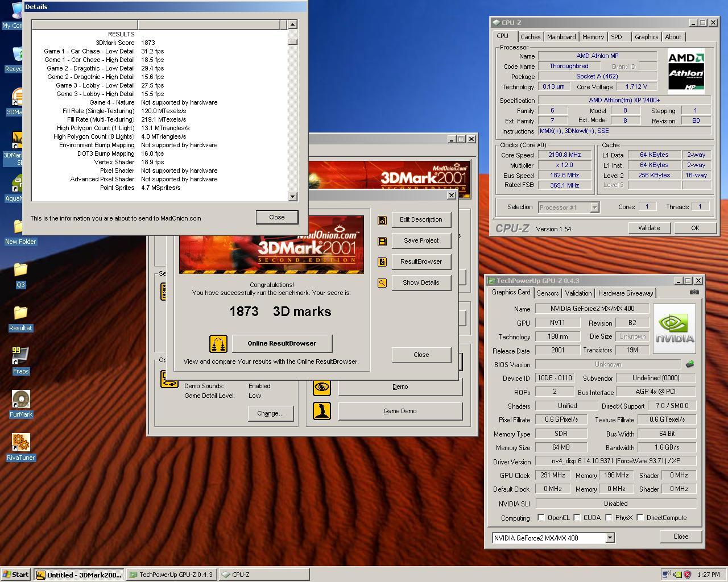
Task: Click Details list scroll down arrow
Action: point(292,196)
